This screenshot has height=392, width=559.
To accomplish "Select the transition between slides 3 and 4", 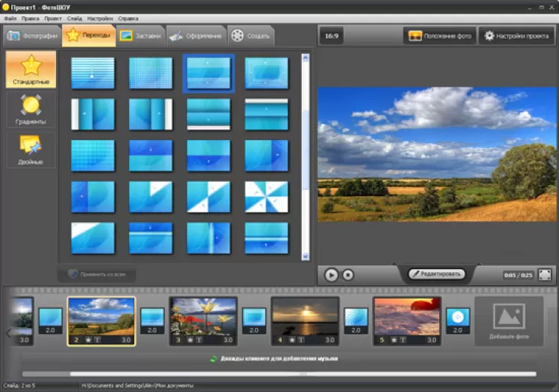I will pos(254,320).
